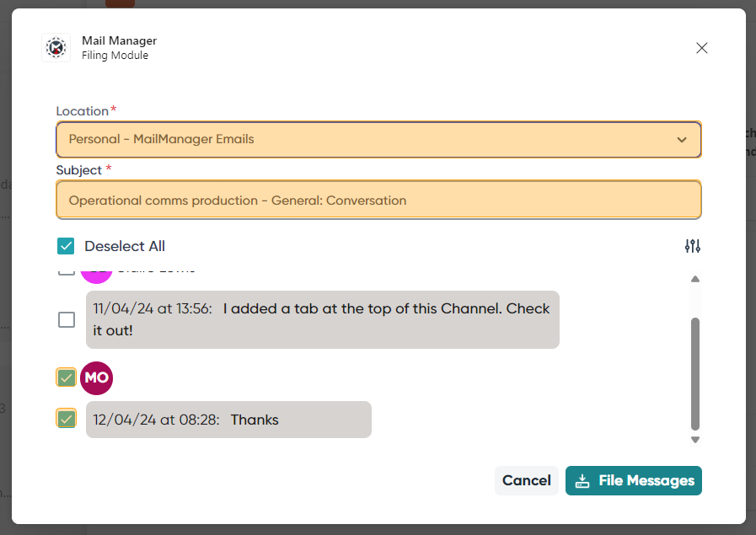Open the message filter settings icon

pyautogui.click(x=692, y=246)
